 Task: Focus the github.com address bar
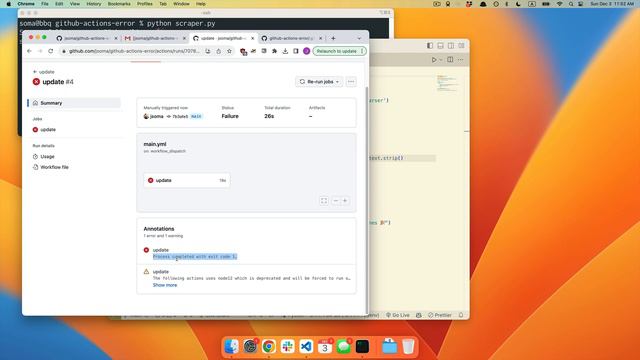coord(134,51)
